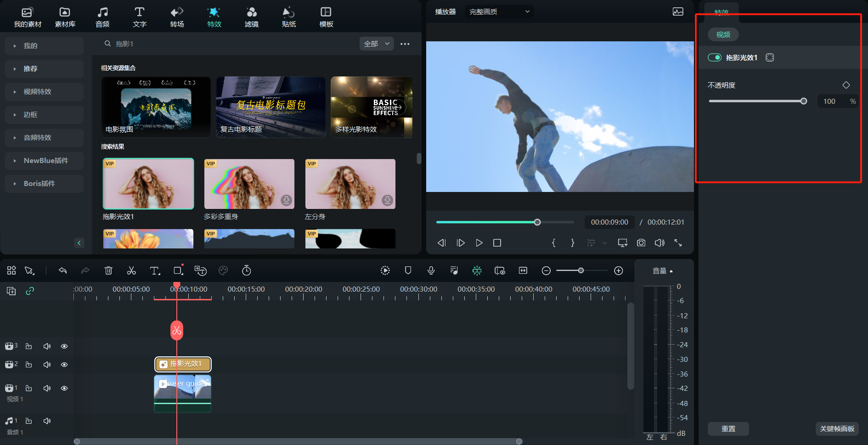868x445 pixels.
Task: Play the preview video
Action: coord(479,243)
